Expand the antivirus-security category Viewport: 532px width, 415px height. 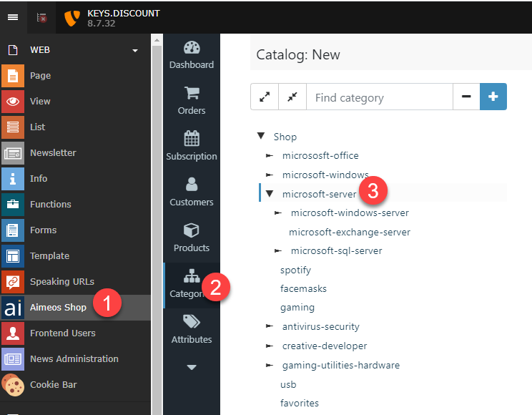(270, 326)
